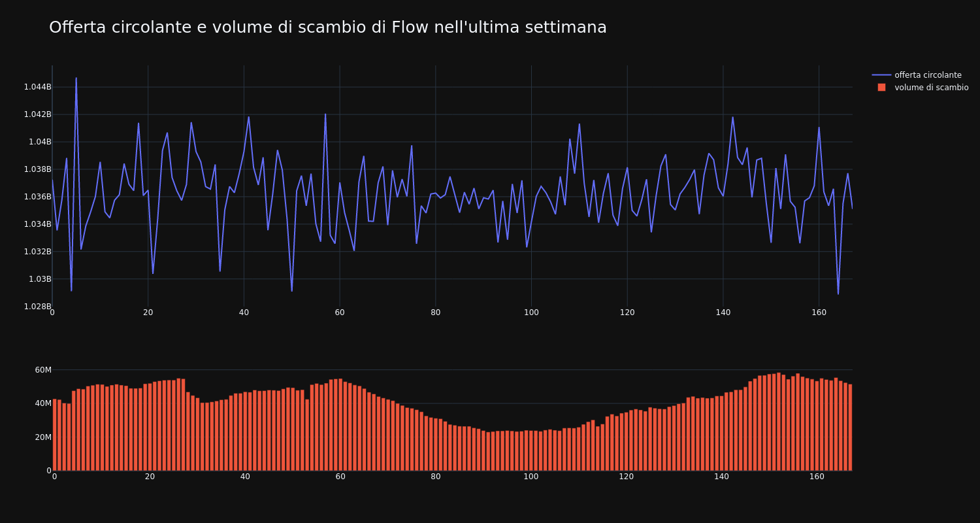Click the 1.038B y-axis label
This screenshot has width=980, height=523.
click(37, 169)
